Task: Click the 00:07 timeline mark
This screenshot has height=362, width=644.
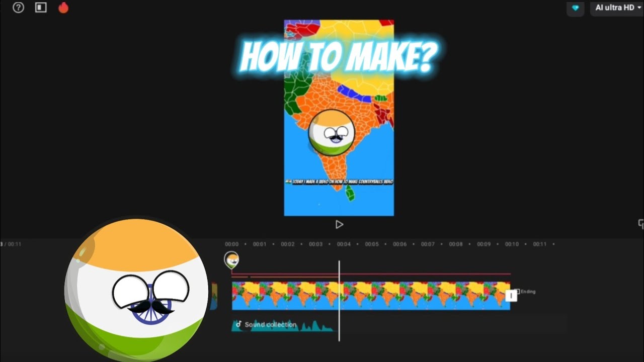Action: 428,244
